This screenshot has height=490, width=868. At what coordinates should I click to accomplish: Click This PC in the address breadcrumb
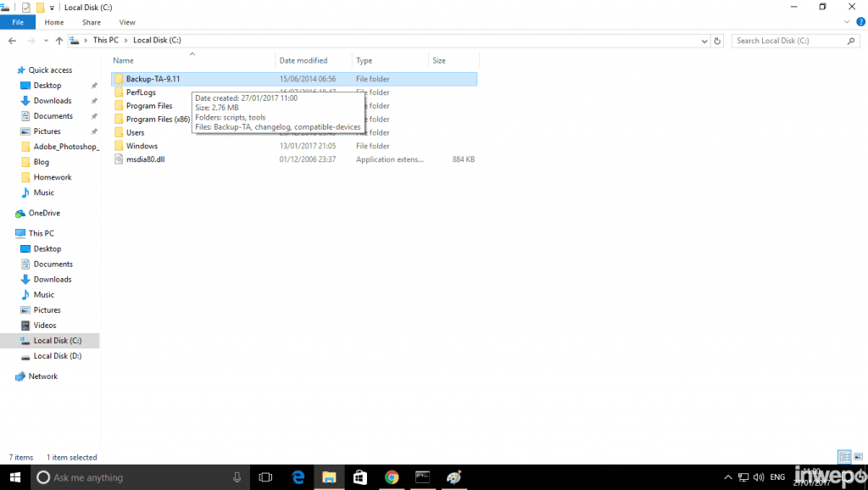pos(105,40)
